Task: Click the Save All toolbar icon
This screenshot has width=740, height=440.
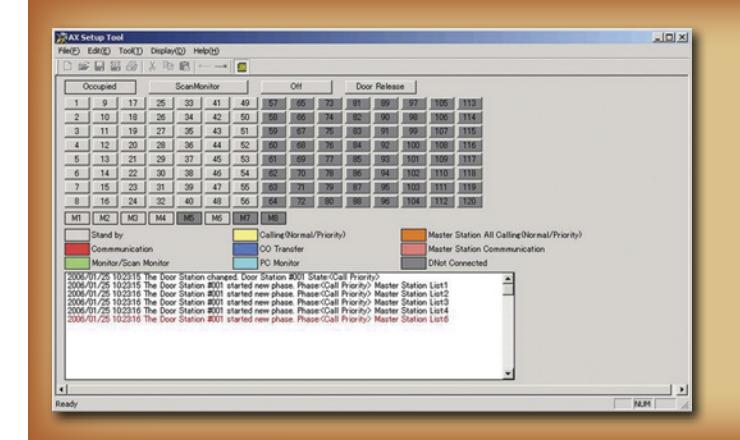Action: tap(115, 67)
